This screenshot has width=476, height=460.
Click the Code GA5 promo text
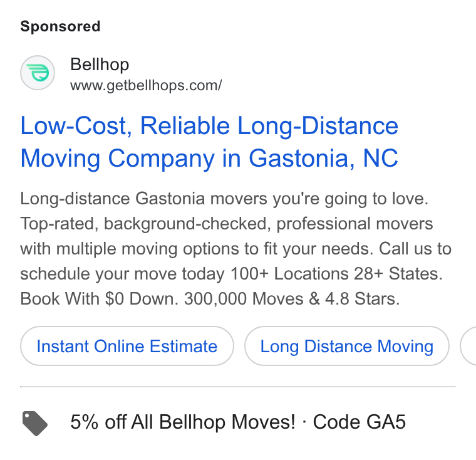[x=359, y=422]
